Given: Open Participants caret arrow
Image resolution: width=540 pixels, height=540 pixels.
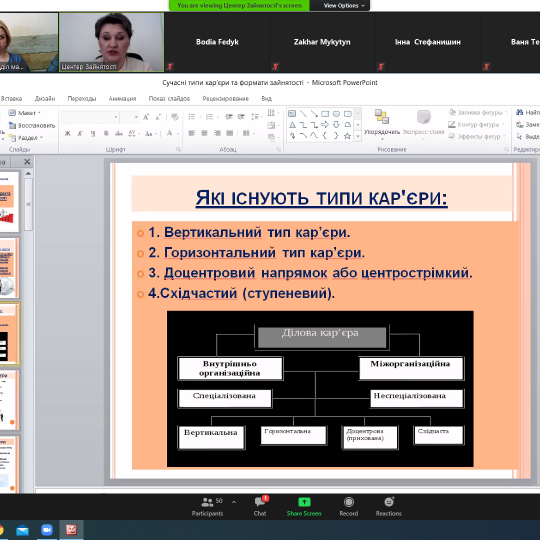Looking at the screenshot, I should pos(234,502).
